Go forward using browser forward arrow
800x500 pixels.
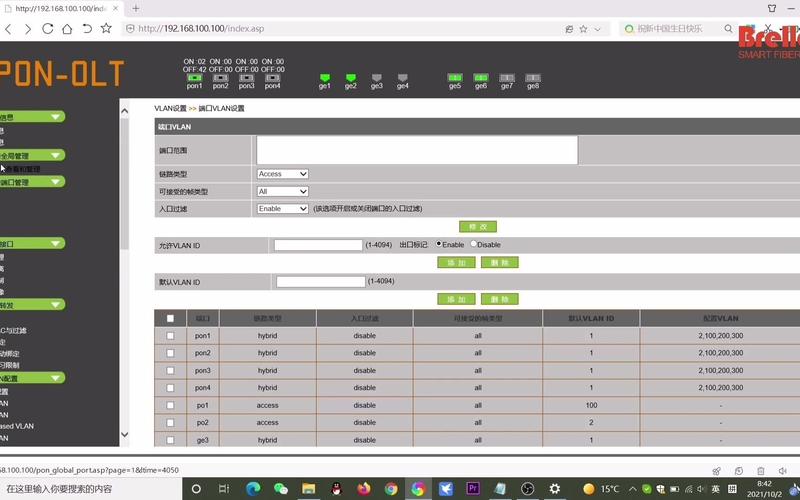(28, 29)
